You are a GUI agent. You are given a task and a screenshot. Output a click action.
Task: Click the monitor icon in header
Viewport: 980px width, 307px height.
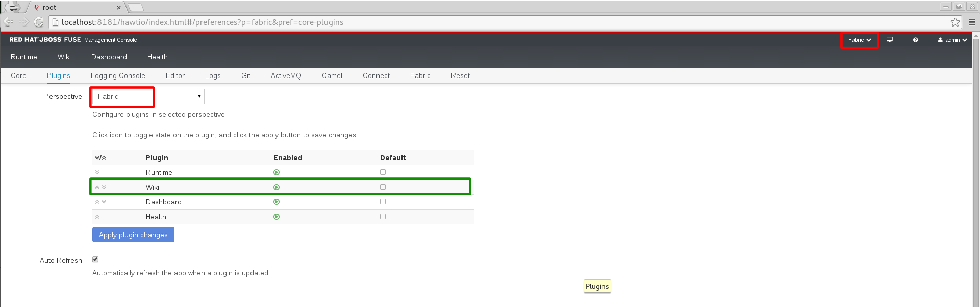click(890, 40)
